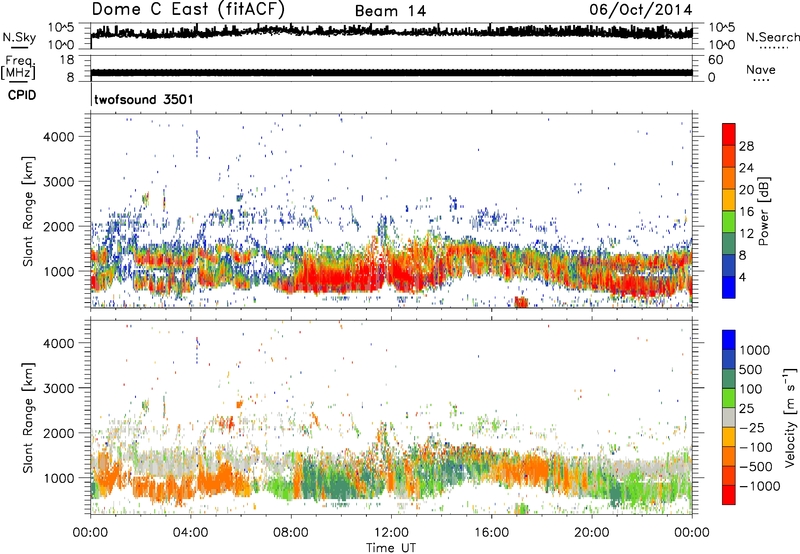Click the '20:00' time tick label

(591, 533)
